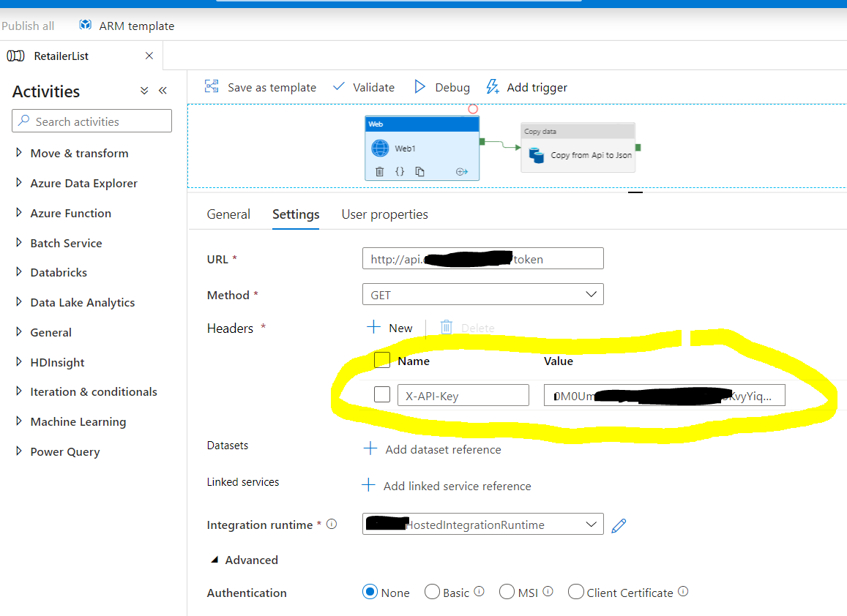
Task: Expand Iteration & conditionals activities
Action: (x=19, y=391)
